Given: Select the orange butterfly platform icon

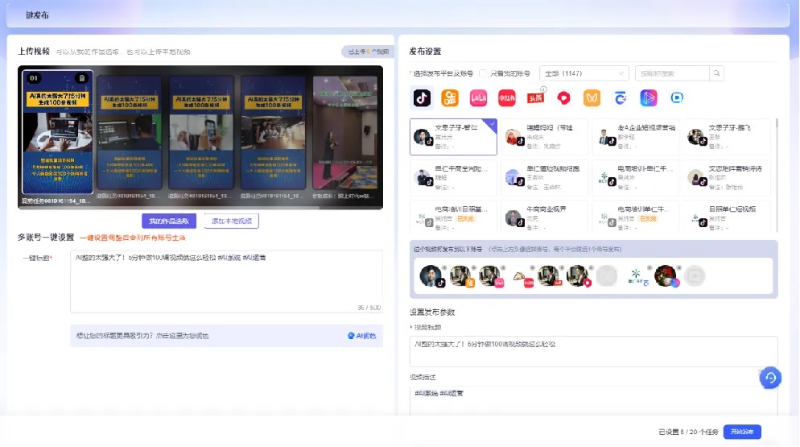Looking at the screenshot, I should click(592, 97).
